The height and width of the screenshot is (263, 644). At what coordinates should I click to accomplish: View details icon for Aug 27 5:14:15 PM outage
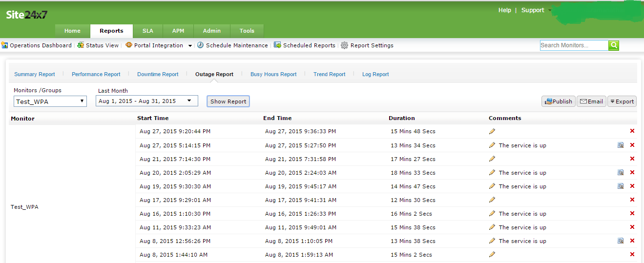(621, 145)
